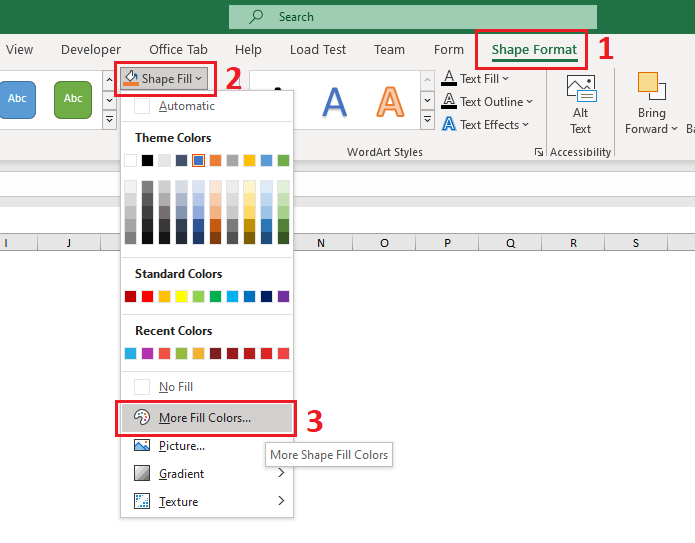The height and width of the screenshot is (543, 695).
Task: Pick the purple standard color swatch
Action: pos(283,296)
